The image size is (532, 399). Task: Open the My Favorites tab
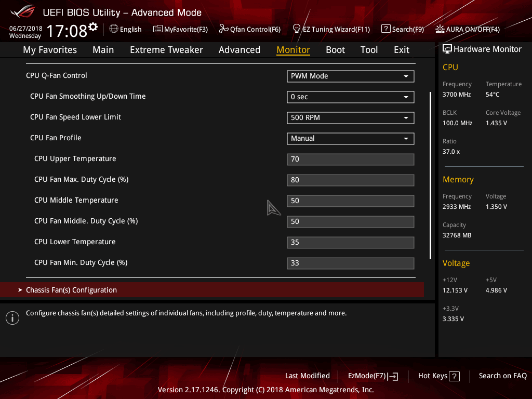coord(50,50)
